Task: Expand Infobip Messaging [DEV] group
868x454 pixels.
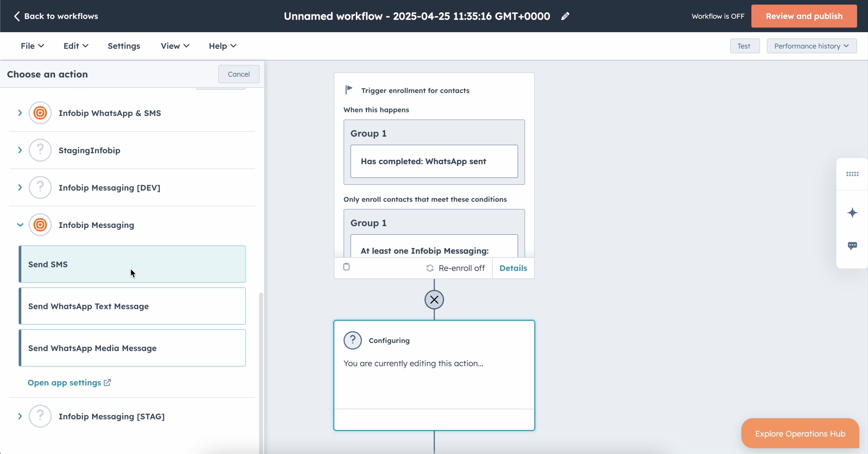Action: (x=20, y=188)
